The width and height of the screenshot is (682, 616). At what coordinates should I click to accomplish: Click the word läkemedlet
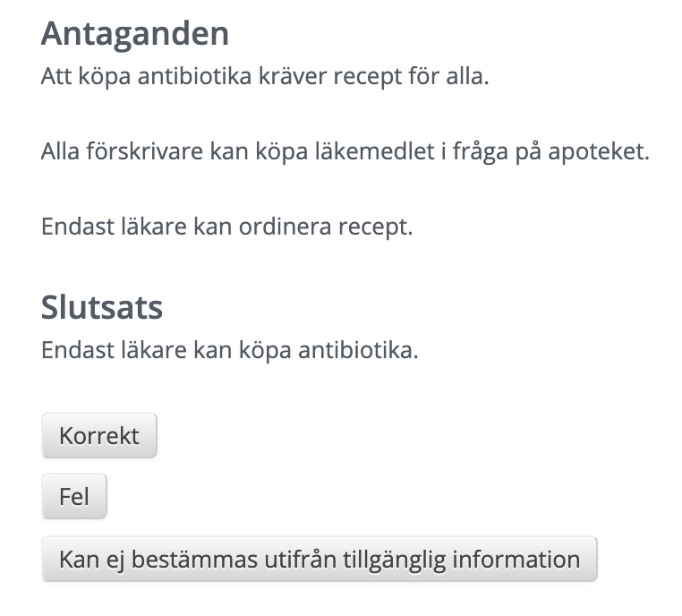click(x=374, y=151)
